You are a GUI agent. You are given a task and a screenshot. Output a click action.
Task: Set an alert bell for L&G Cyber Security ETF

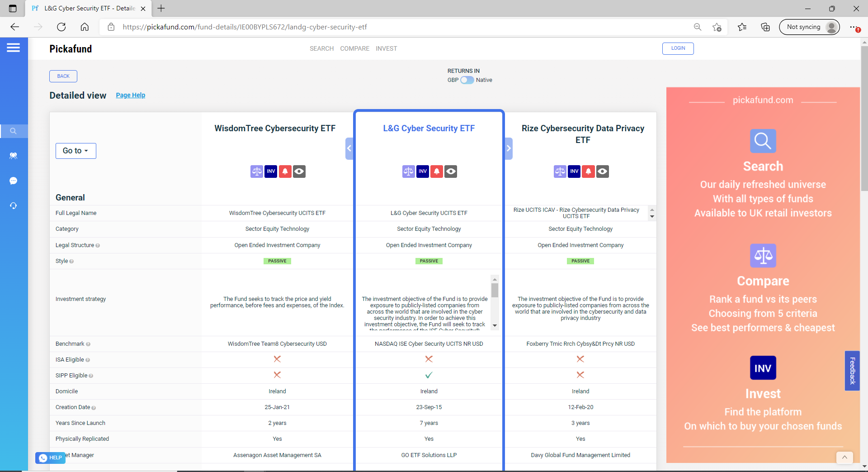pos(437,171)
